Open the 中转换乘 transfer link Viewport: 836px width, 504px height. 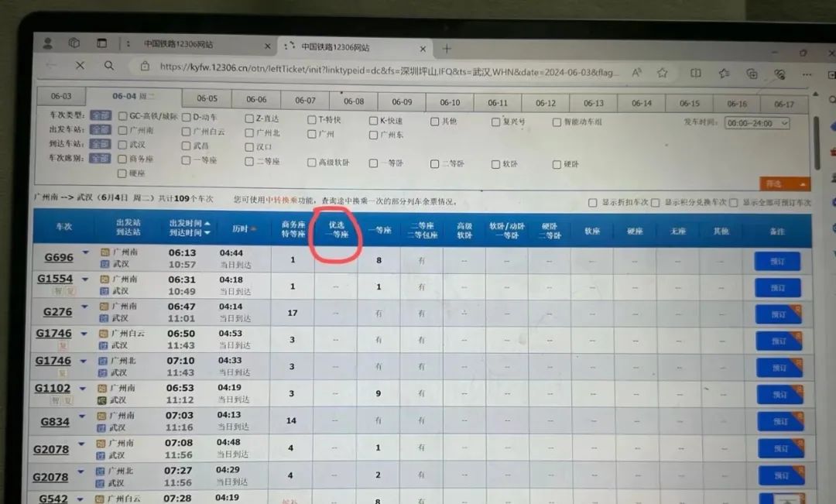pyautogui.click(x=282, y=200)
